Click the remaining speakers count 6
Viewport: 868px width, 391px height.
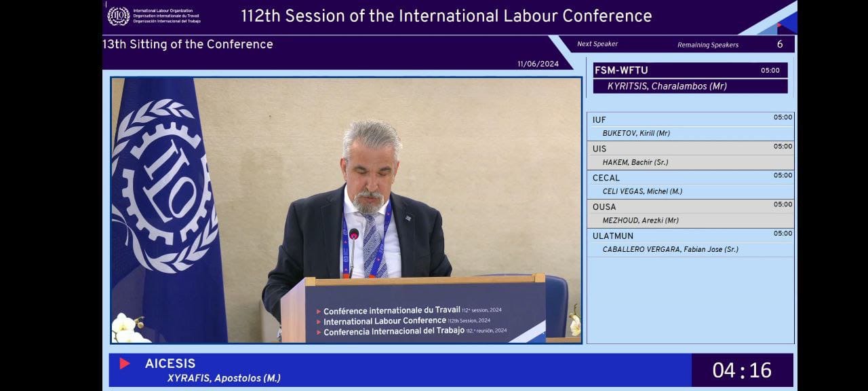coord(779,44)
